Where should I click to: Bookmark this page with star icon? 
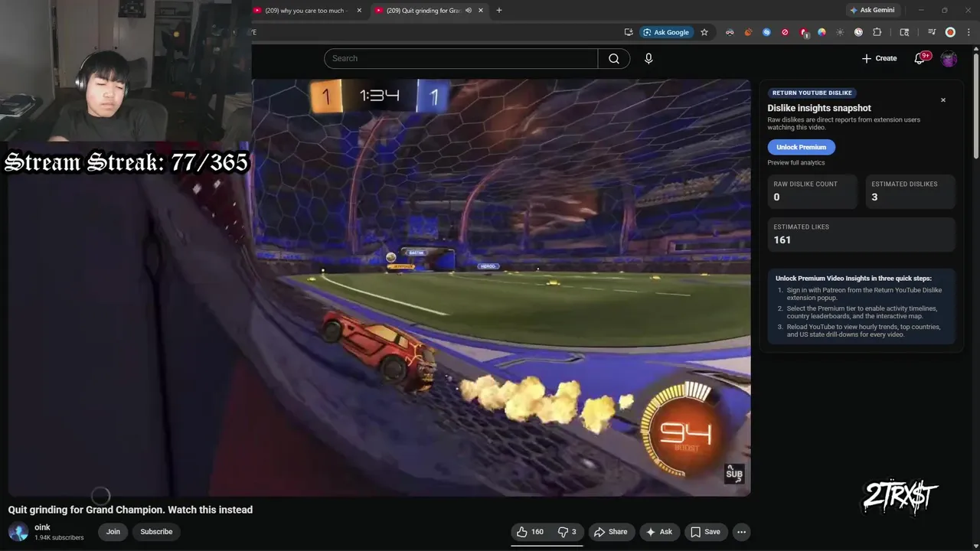pos(704,32)
